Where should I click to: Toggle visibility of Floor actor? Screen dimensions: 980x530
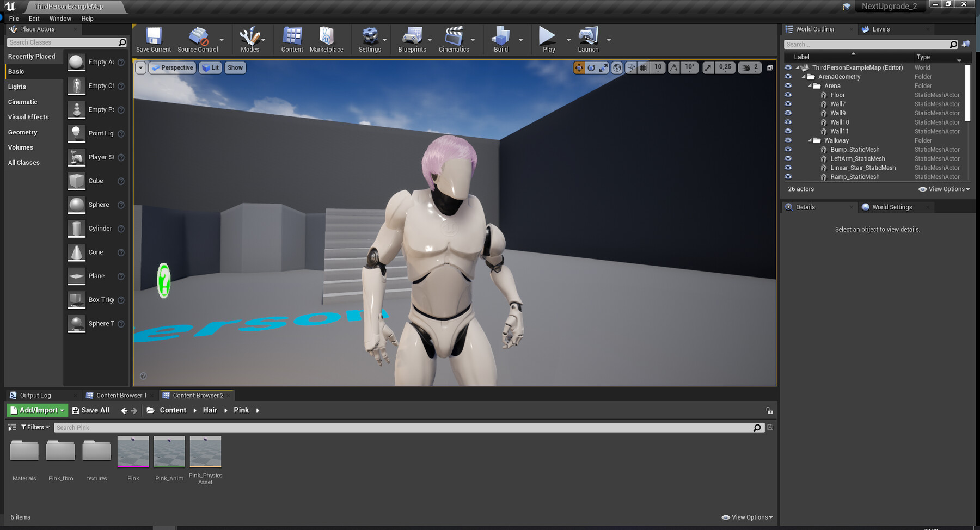[x=788, y=95]
